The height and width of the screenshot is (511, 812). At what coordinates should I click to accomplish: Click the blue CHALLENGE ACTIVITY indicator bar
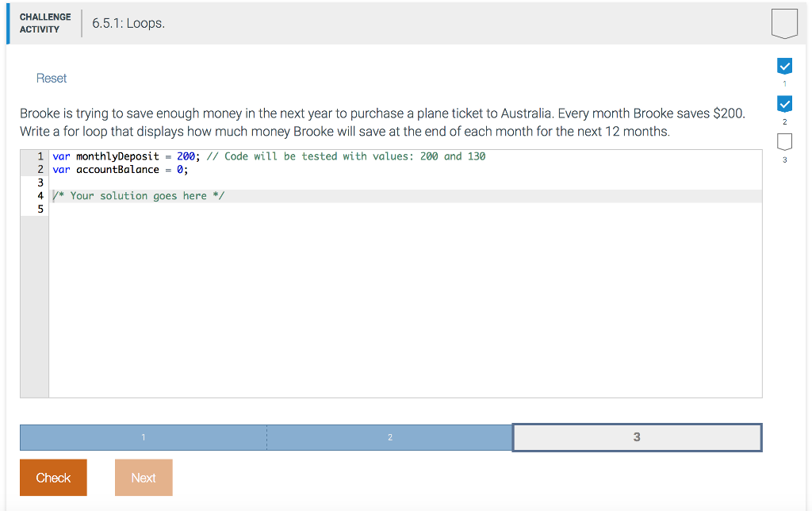pos(10,23)
